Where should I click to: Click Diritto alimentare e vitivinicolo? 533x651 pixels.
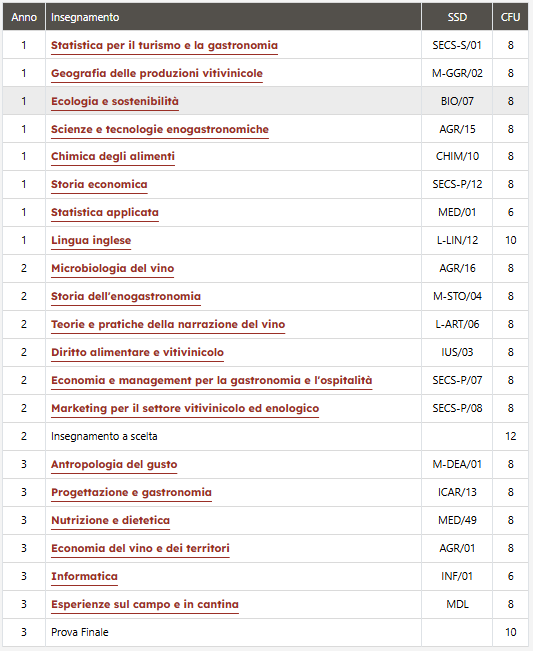(x=137, y=352)
